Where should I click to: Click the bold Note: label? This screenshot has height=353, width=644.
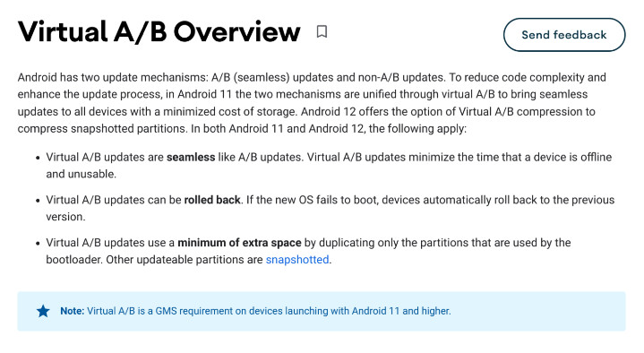(x=73, y=311)
